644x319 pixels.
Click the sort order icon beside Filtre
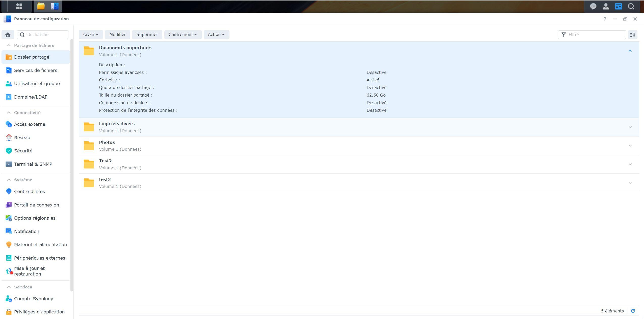pyautogui.click(x=632, y=35)
